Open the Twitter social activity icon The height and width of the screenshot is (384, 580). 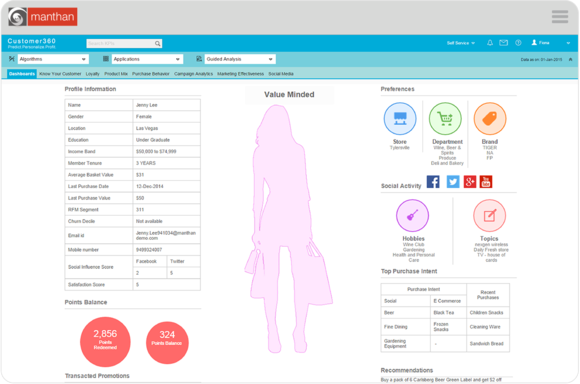[453, 182]
